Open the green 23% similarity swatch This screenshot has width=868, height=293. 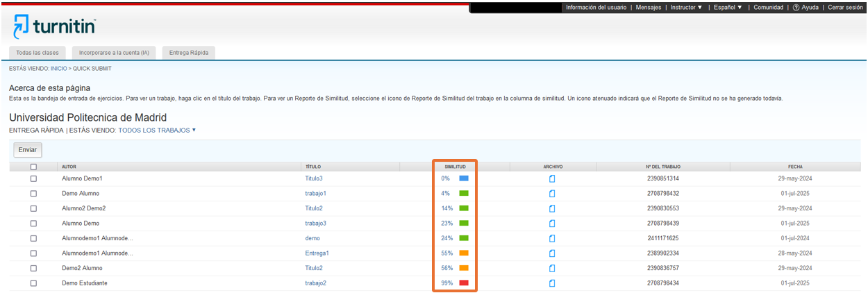click(x=464, y=224)
